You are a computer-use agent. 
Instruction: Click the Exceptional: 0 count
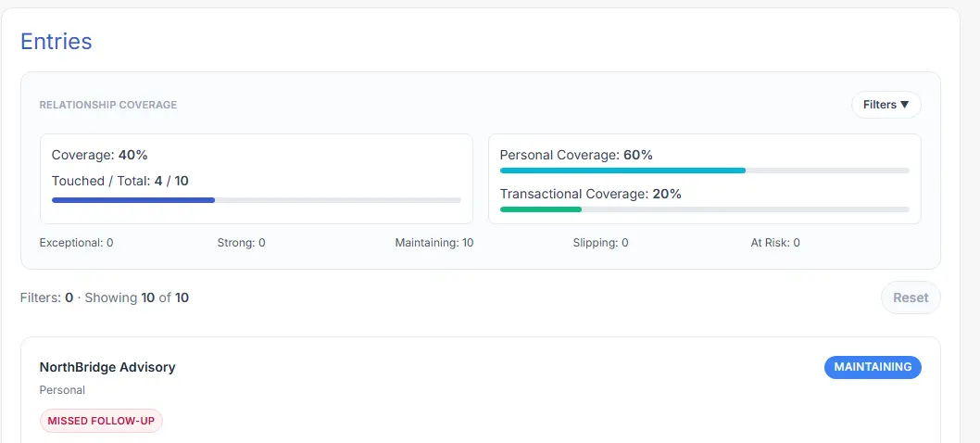point(76,243)
